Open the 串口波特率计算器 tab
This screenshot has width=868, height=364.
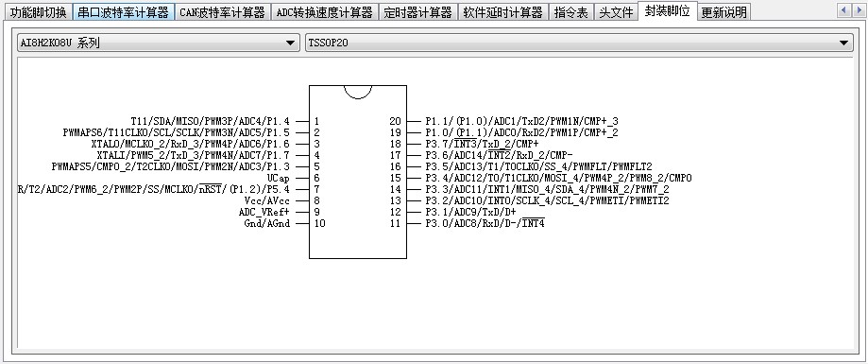click(x=123, y=12)
